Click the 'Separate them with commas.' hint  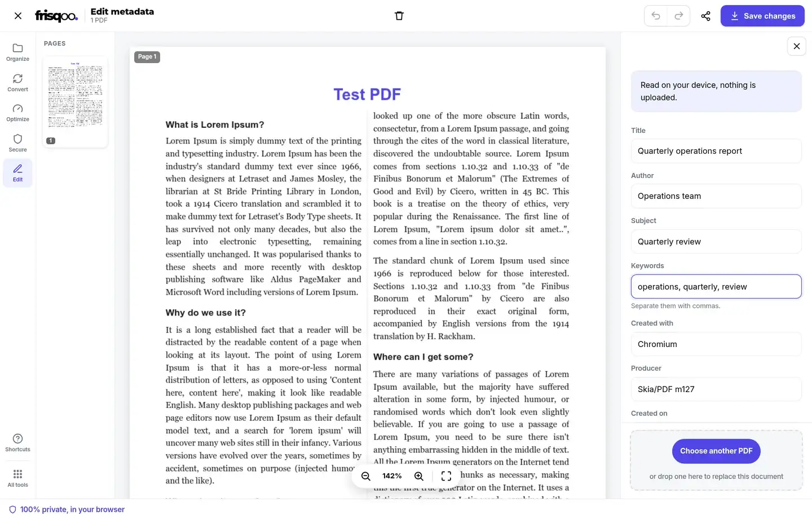click(676, 306)
